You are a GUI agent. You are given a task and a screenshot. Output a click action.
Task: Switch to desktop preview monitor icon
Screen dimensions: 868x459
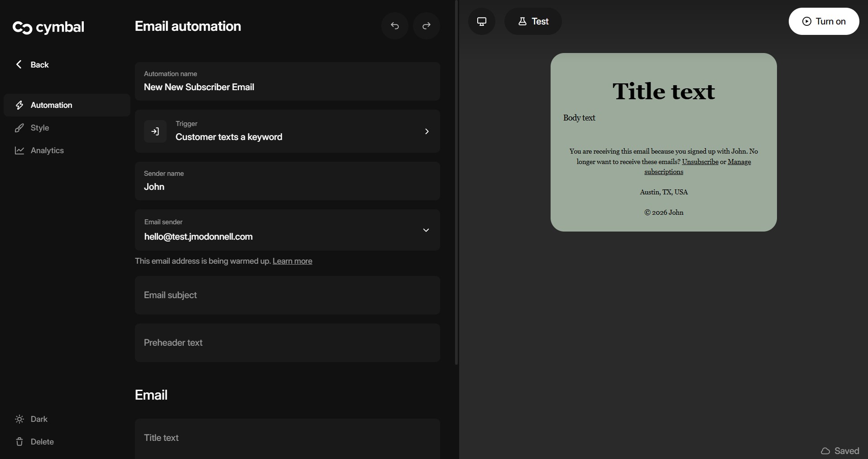481,21
